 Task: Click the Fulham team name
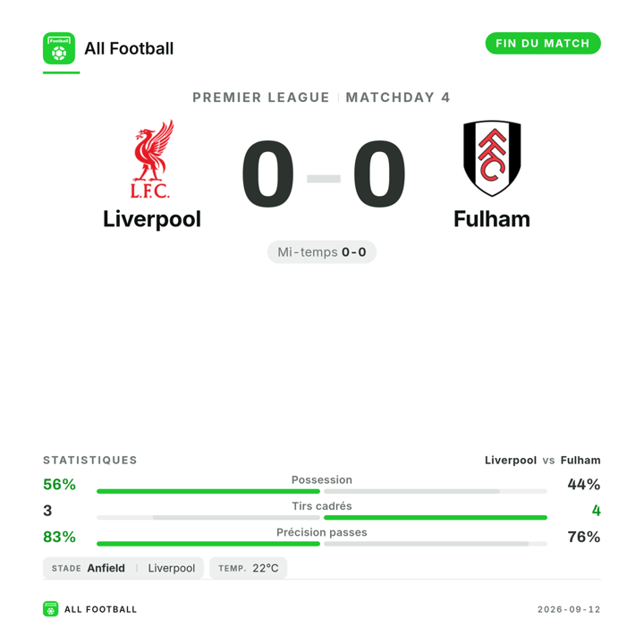pyautogui.click(x=492, y=219)
